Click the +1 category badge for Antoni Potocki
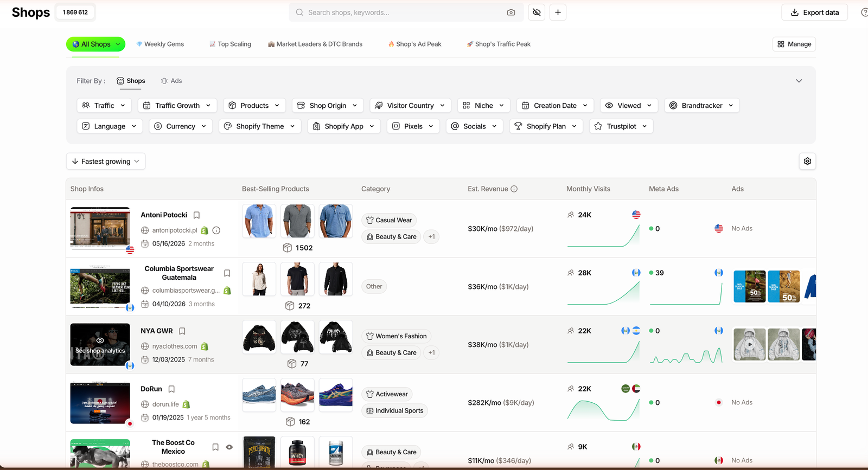Viewport: 868px width, 470px height. tap(432, 237)
